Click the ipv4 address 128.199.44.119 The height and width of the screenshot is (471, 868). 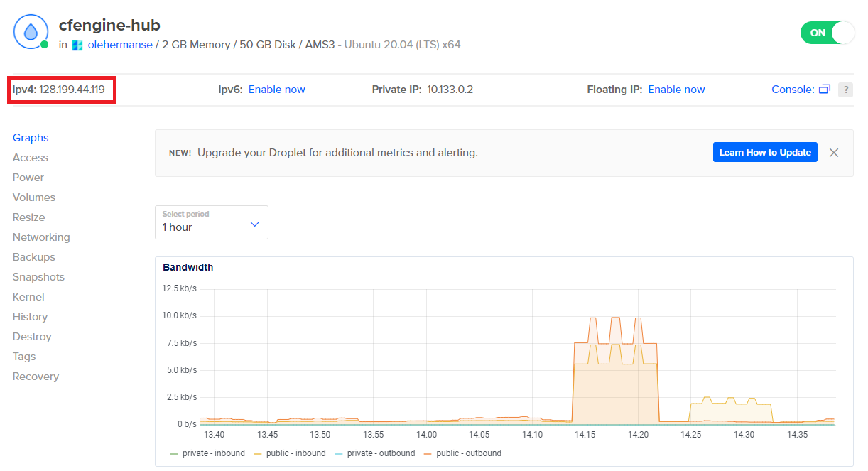coord(72,90)
